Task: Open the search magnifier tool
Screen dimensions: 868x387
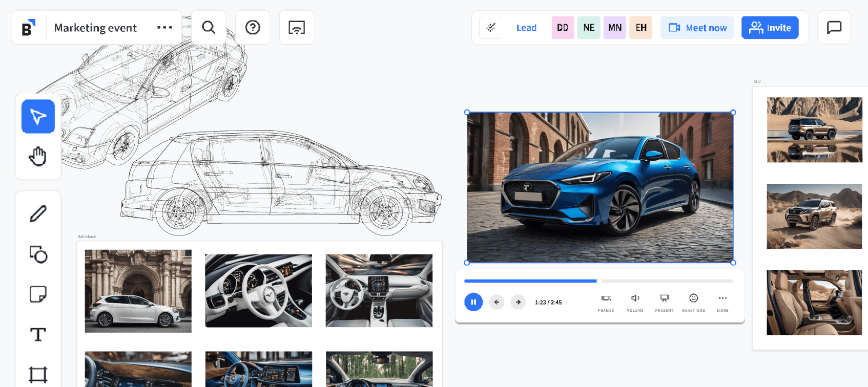Action: tap(209, 28)
